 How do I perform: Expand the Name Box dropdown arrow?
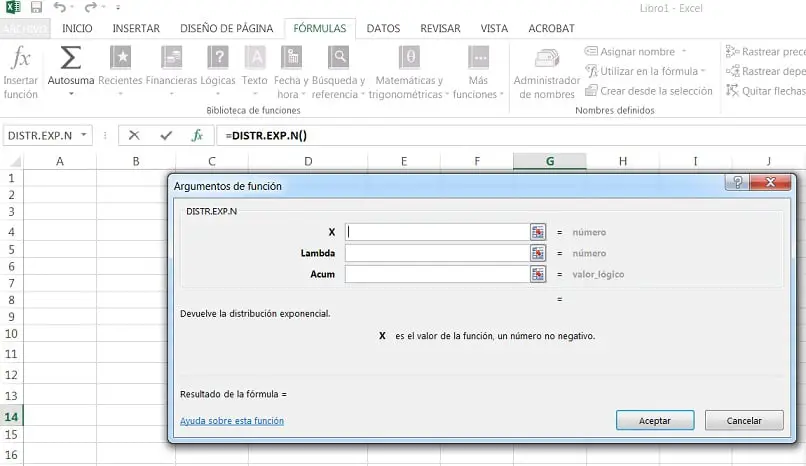point(84,135)
